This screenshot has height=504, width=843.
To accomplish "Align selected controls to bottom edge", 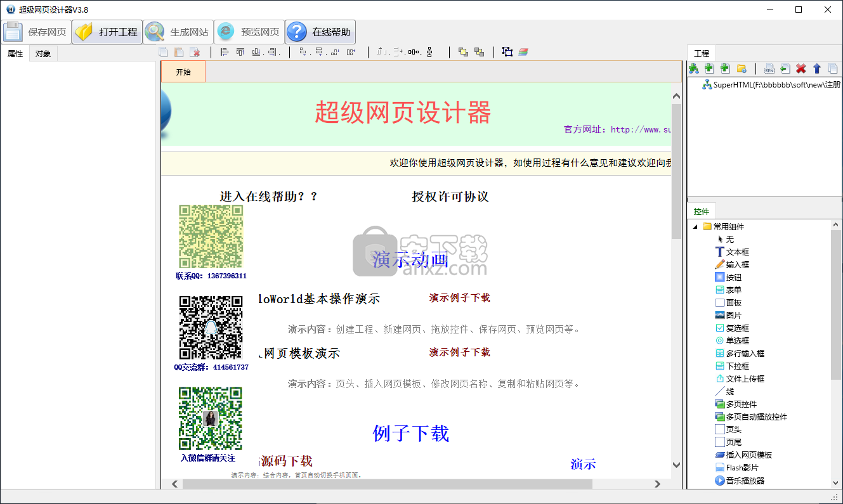I will [256, 52].
